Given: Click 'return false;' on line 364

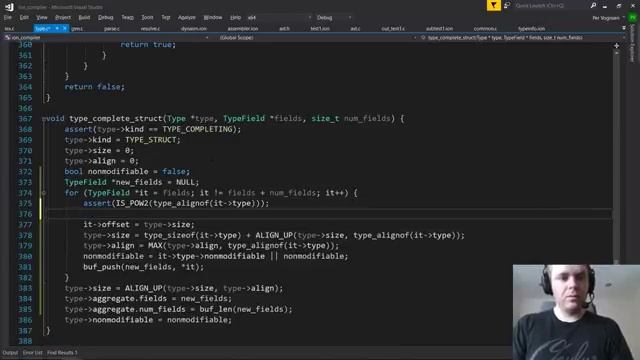Looking at the screenshot, I should coord(95,87).
